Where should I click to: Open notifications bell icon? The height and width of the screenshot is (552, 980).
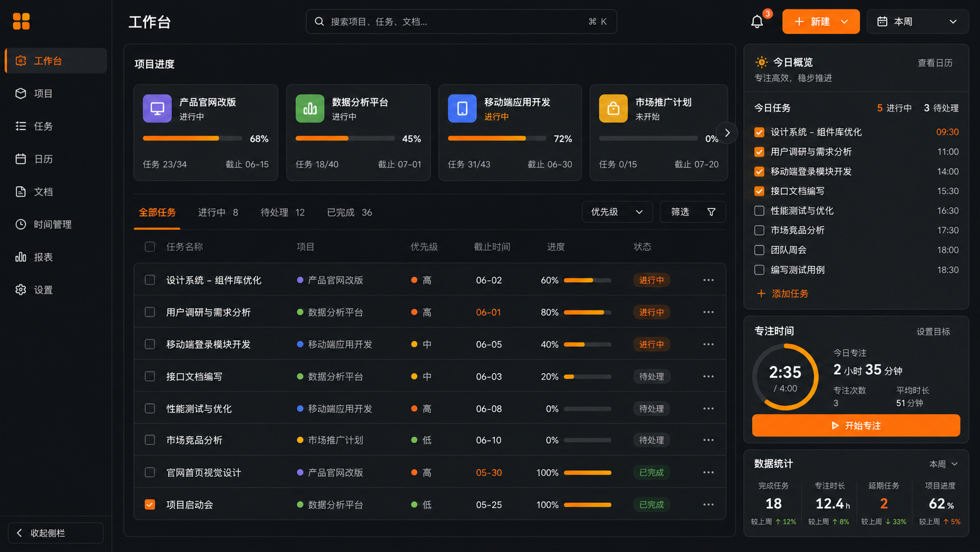757,22
